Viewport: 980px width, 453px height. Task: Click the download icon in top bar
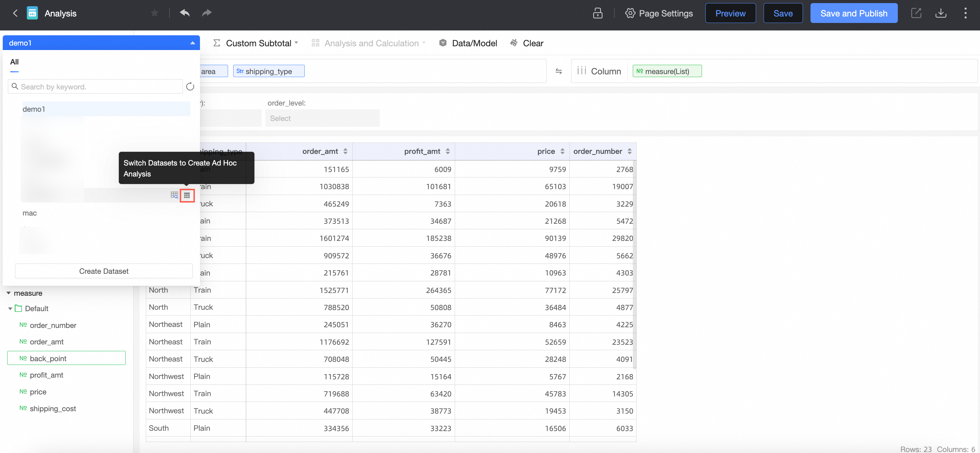940,13
